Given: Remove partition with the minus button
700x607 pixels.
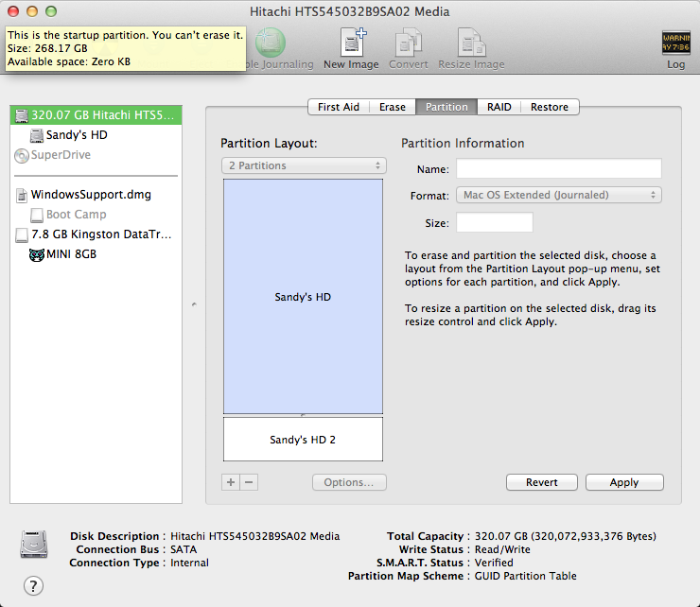Looking at the screenshot, I should pyautogui.click(x=249, y=482).
